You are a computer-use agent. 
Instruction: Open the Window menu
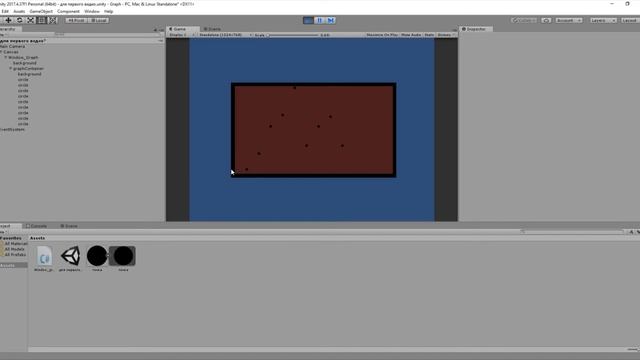coord(92,11)
